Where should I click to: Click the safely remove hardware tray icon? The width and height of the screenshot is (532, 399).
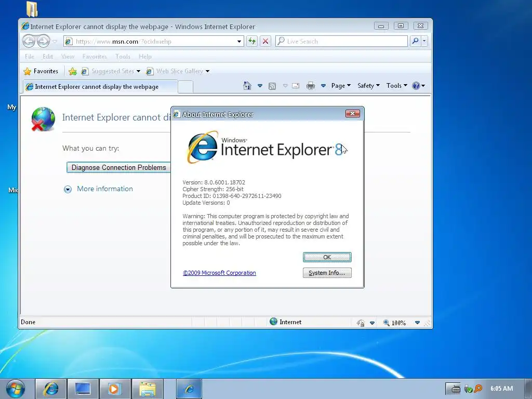pyautogui.click(x=469, y=389)
